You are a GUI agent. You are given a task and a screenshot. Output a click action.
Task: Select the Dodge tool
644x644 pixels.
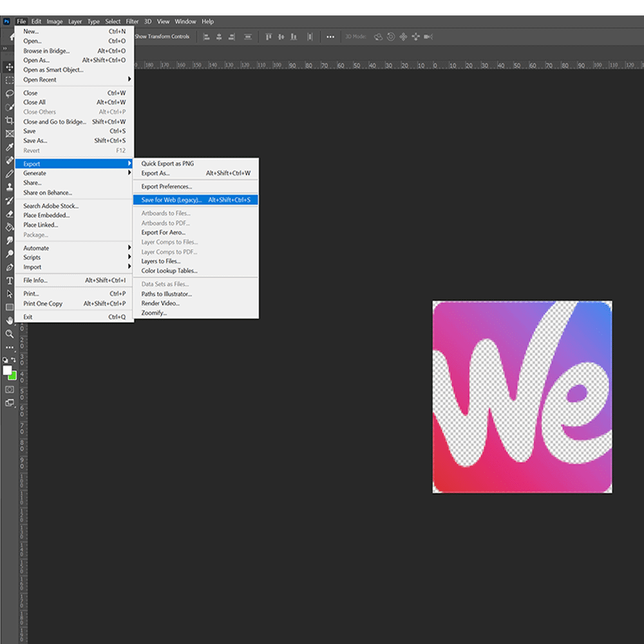point(10,254)
